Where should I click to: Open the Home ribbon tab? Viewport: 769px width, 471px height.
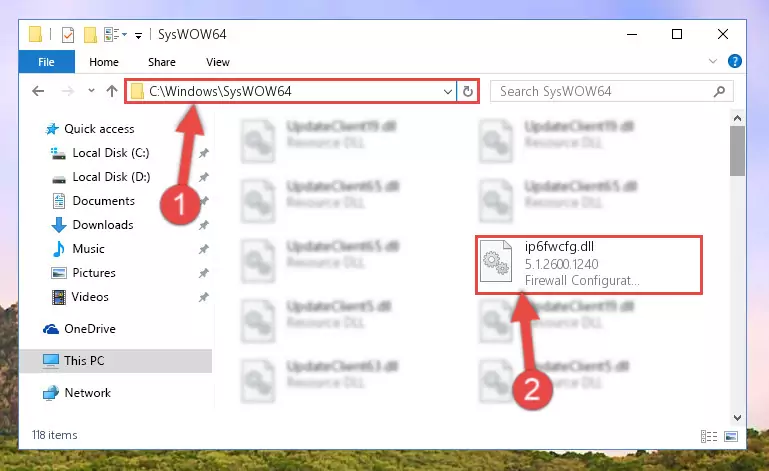(104, 62)
